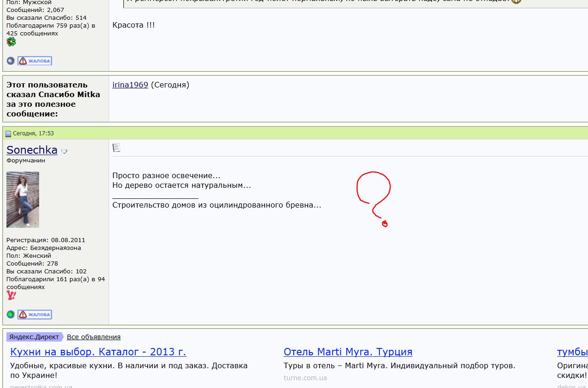The width and height of the screenshot is (588, 388).
Task: Click the text Сообщений: 278
Action: point(32,263)
